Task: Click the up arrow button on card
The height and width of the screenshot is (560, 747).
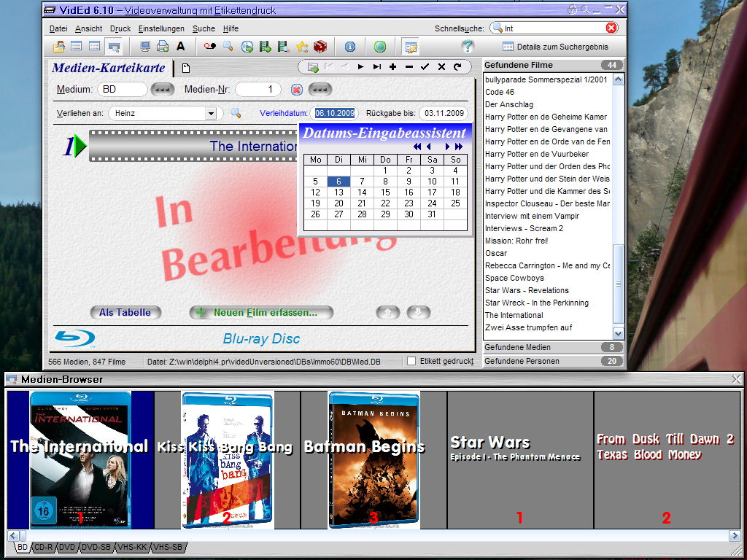Action: 388,312
